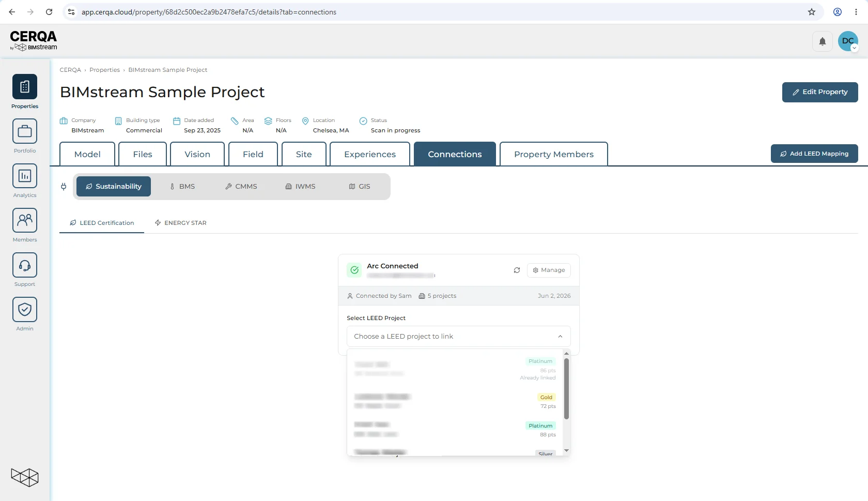868x501 pixels.
Task: Select the Gold 72 pts project option
Action: pos(455,401)
